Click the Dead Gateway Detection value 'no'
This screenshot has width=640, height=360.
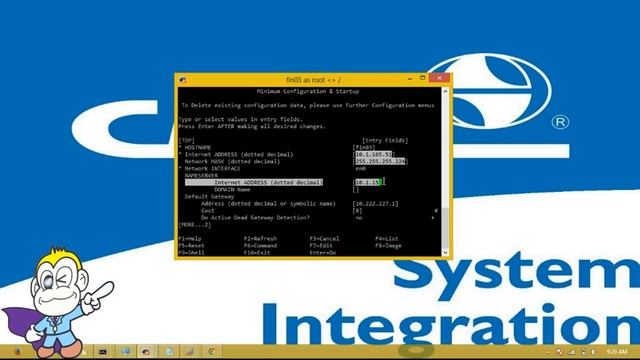point(359,218)
